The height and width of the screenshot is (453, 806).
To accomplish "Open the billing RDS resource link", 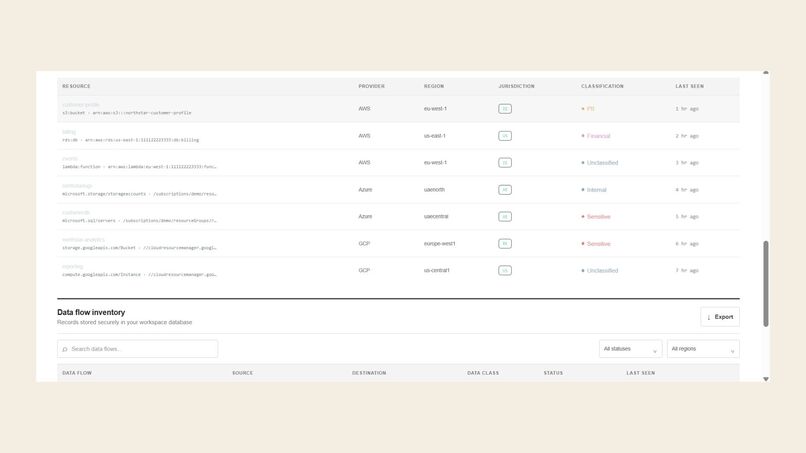I will [69, 132].
